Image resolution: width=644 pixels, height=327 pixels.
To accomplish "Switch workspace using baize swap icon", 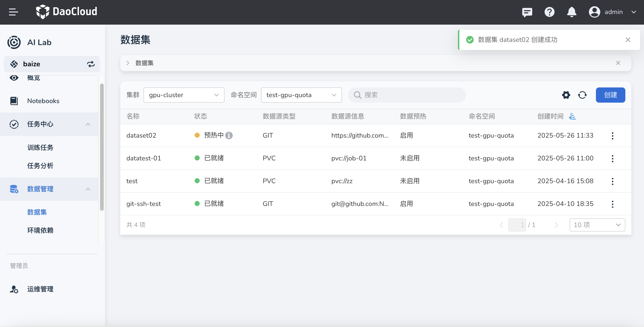I will click(91, 64).
